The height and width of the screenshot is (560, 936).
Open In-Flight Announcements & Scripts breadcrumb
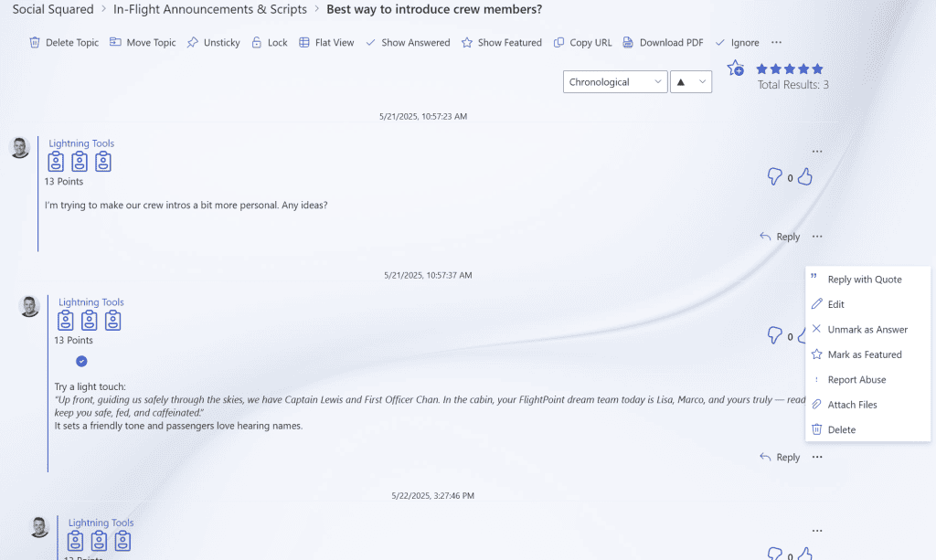pyautogui.click(x=210, y=10)
